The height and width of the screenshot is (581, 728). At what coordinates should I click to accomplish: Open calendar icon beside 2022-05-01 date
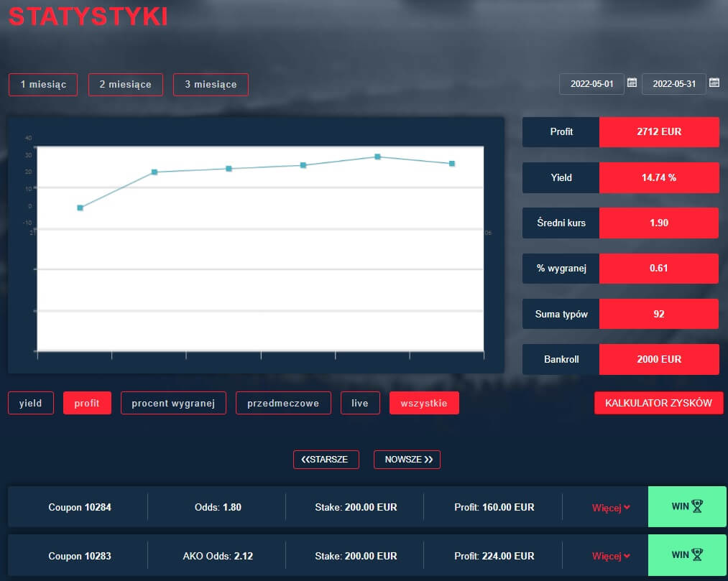click(x=632, y=83)
